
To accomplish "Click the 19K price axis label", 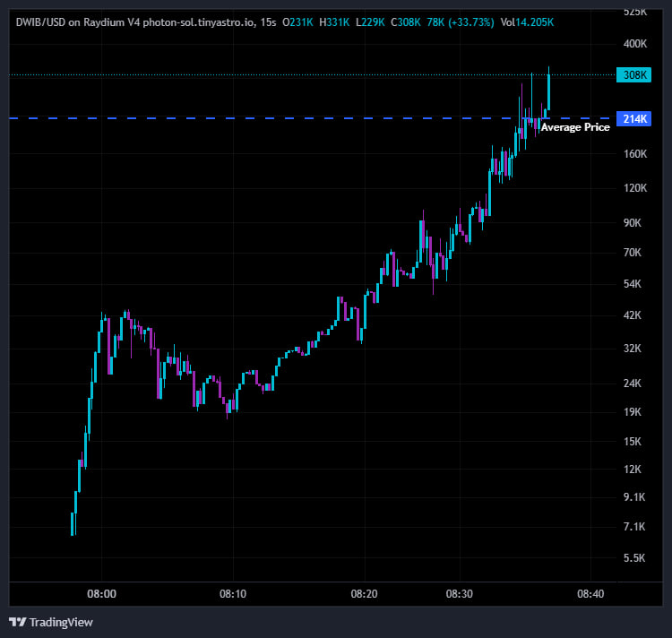I will coord(633,412).
